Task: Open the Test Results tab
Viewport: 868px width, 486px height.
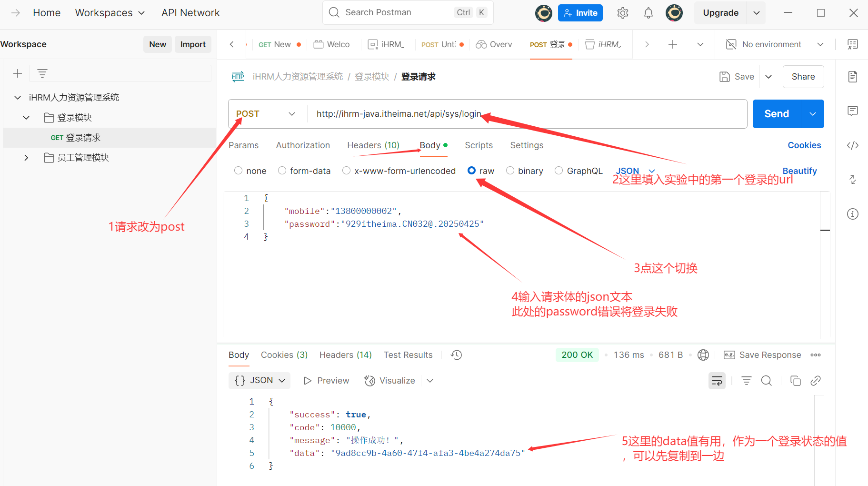Action: click(x=408, y=355)
